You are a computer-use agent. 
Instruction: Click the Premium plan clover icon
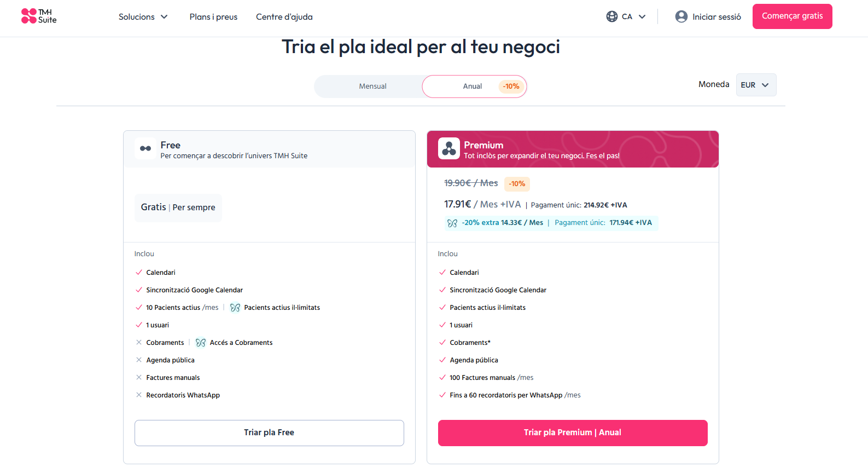tap(449, 148)
